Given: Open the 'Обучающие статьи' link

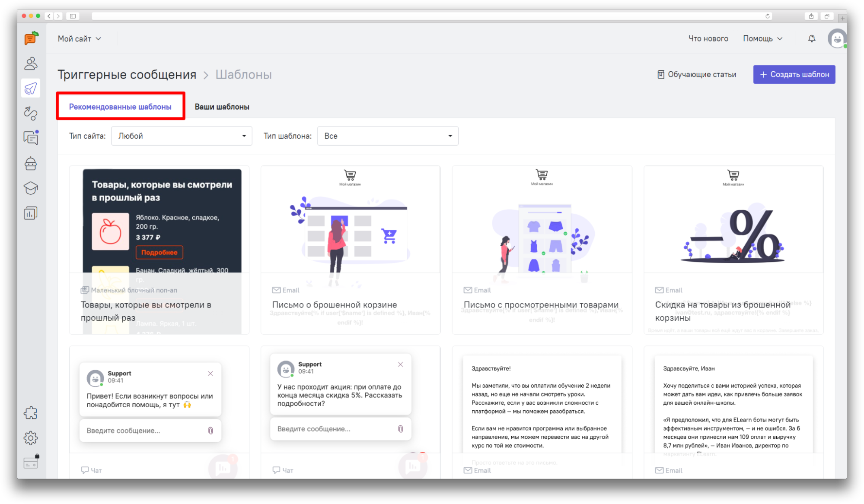Looking at the screenshot, I should click(x=697, y=74).
